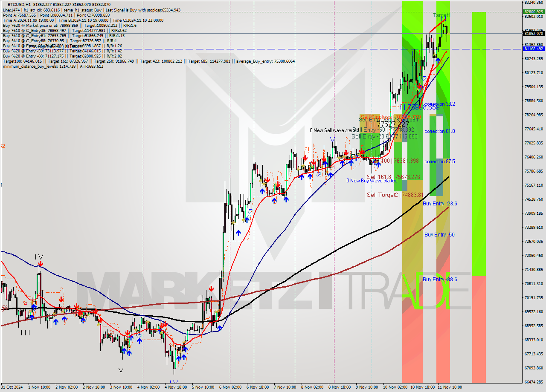
Task: Select 'Sell 161.8 | 75673.276' label
Action: (x=393, y=177)
